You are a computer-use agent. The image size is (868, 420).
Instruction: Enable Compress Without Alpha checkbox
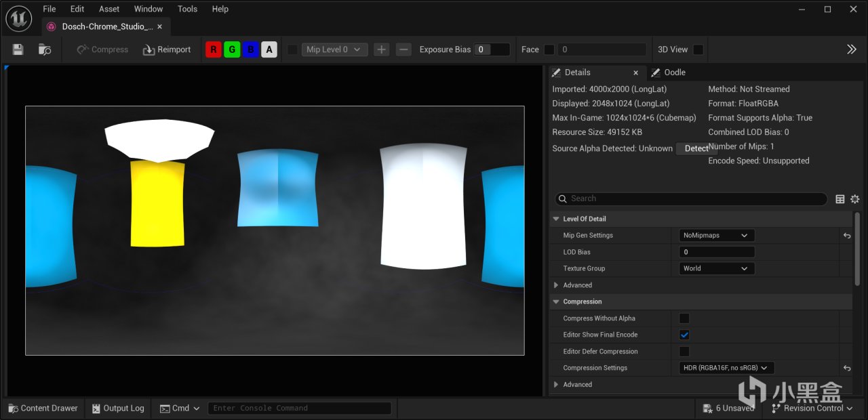684,318
